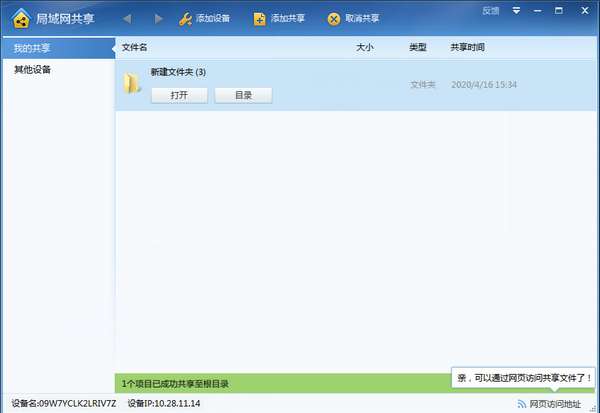Click the 打开 button for shared folder
Viewport: 600px width, 413px height.
(x=179, y=95)
